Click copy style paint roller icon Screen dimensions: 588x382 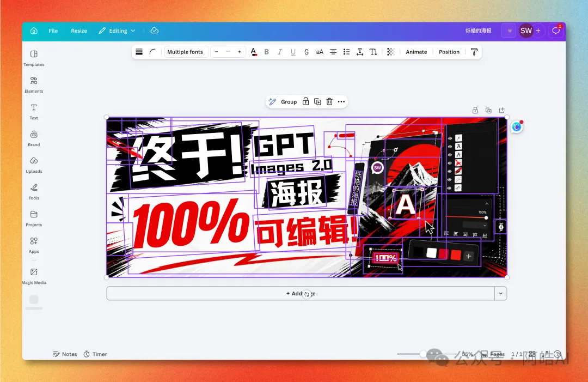click(474, 52)
